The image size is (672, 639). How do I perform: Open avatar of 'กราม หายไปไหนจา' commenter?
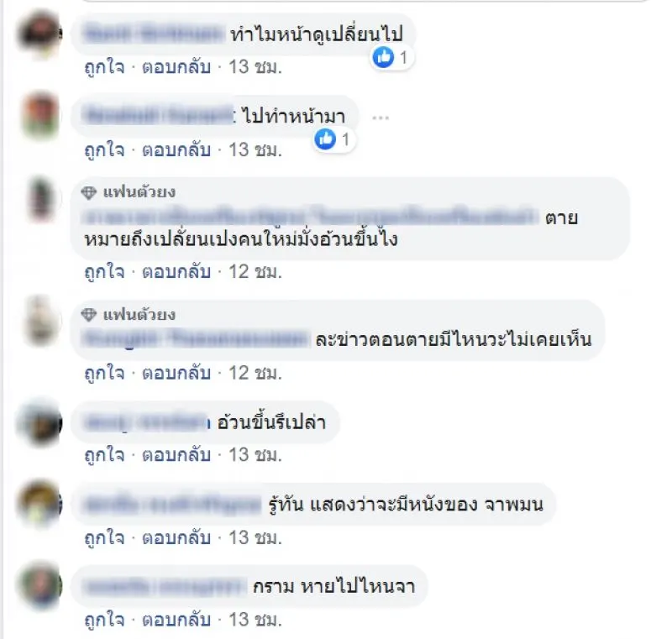(39, 587)
